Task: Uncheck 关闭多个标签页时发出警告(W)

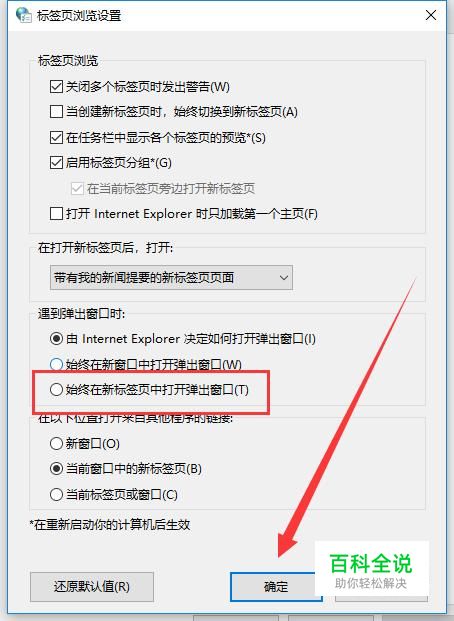Action: click(x=56, y=86)
